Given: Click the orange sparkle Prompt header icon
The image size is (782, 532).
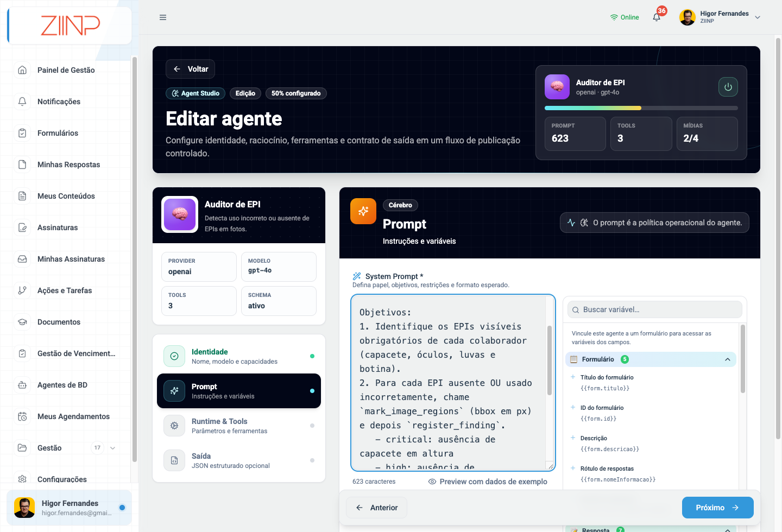Looking at the screenshot, I should click(x=363, y=211).
